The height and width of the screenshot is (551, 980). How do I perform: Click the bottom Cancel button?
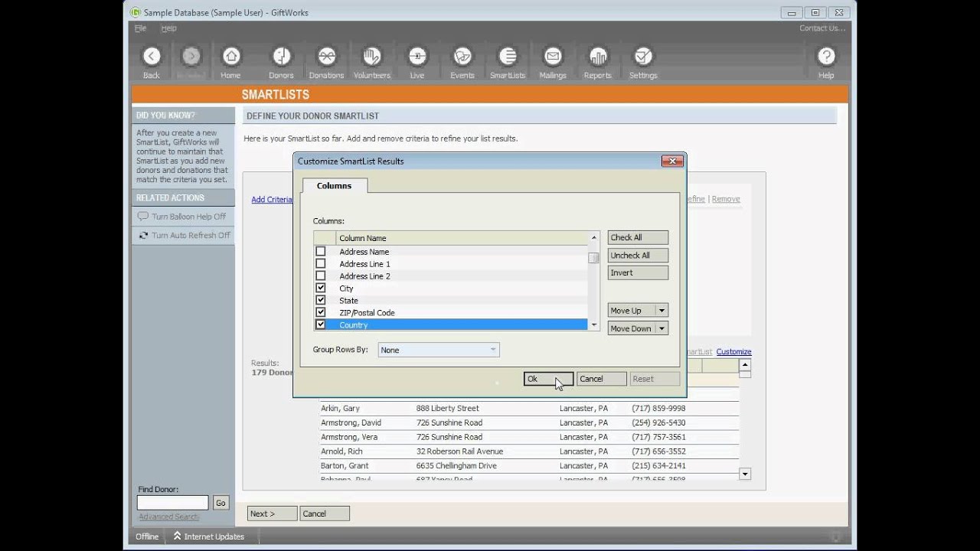pos(325,514)
